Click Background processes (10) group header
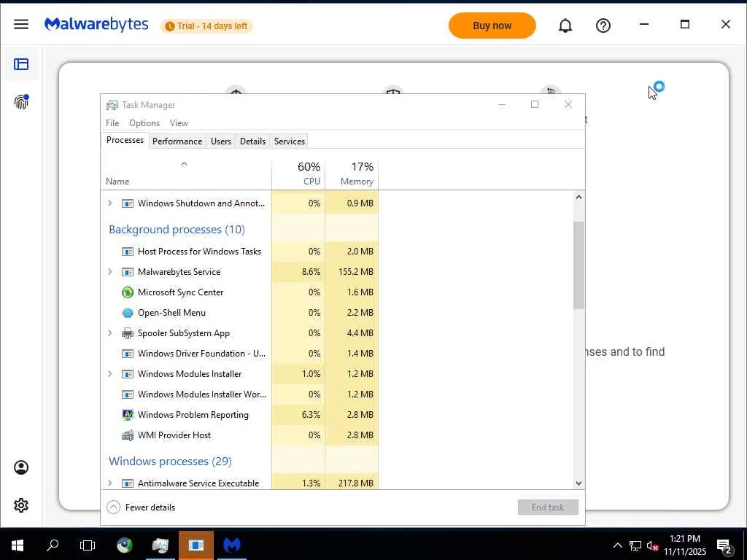 tap(177, 230)
